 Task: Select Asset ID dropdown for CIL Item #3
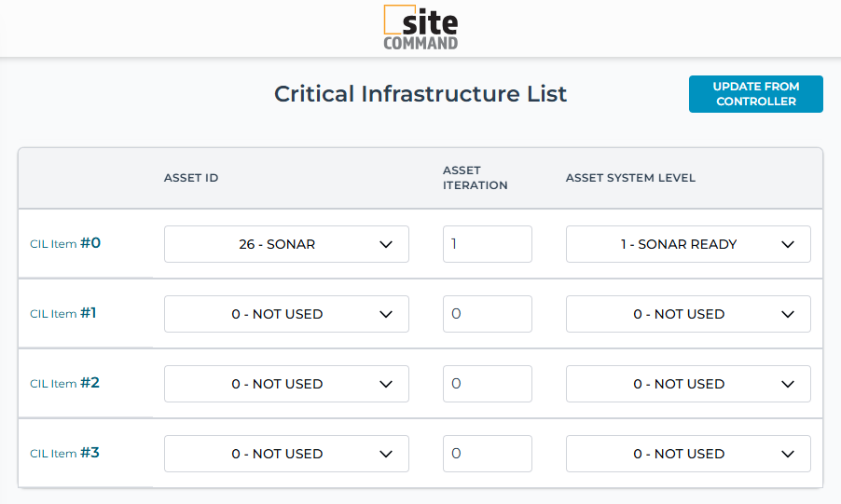(286, 454)
